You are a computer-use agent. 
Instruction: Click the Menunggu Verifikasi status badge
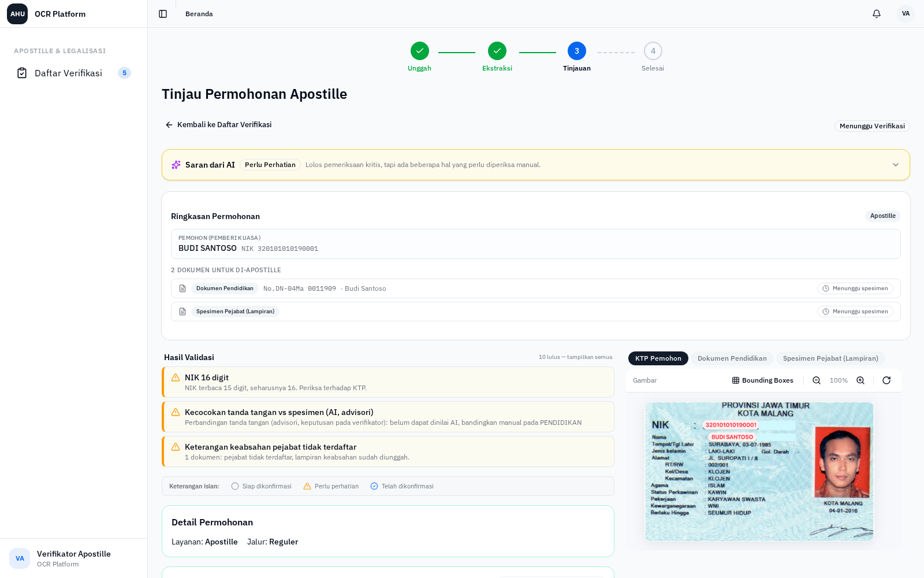pyautogui.click(x=872, y=126)
